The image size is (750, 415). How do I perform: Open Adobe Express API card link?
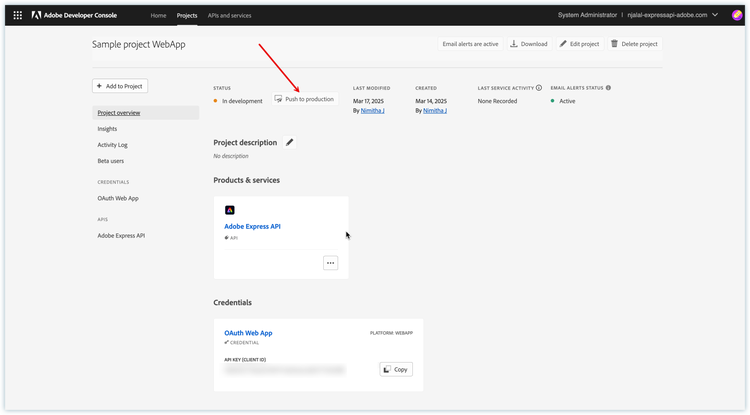[253, 226]
